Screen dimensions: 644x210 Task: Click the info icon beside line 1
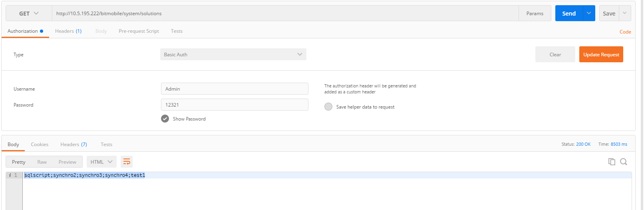[x=10, y=175]
